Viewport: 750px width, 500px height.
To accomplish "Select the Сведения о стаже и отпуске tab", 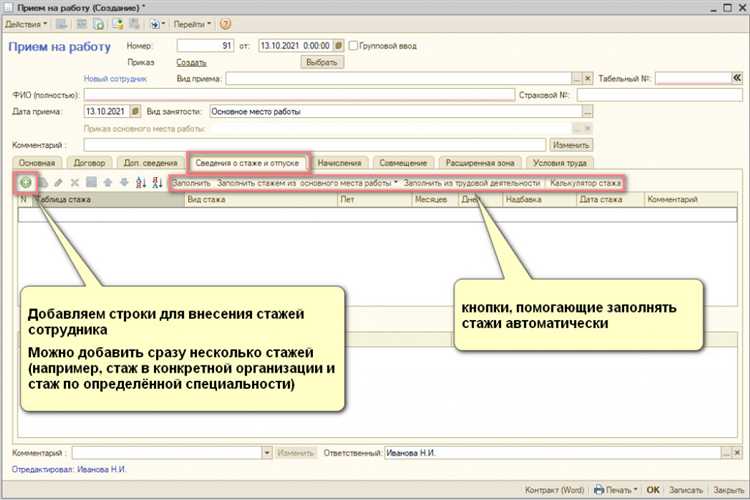I will click(x=247, y=163).
